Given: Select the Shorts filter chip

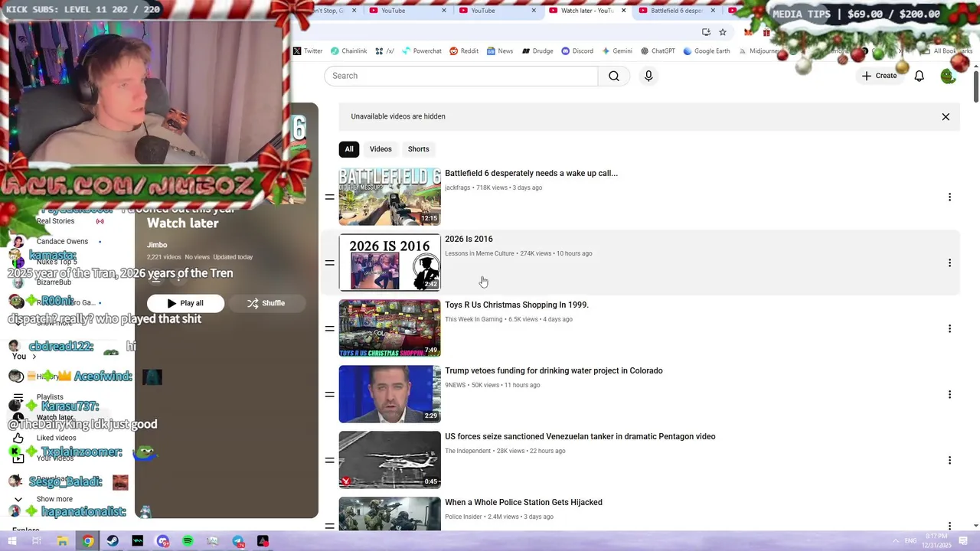Looking at the screenshot, I should pyautogui.click(x=418, y=149).
